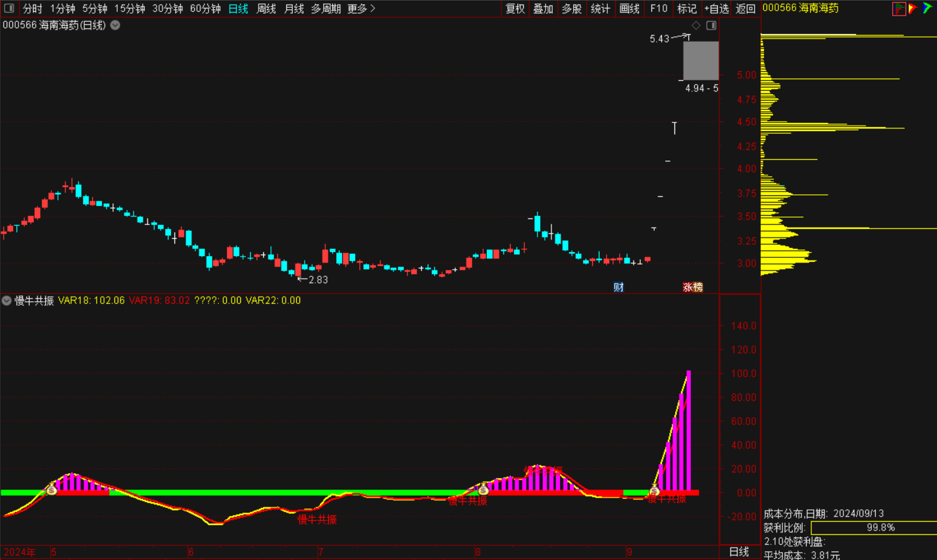Click the gray gap rectangle on chart
937x560 pixels.
point(701,61)
